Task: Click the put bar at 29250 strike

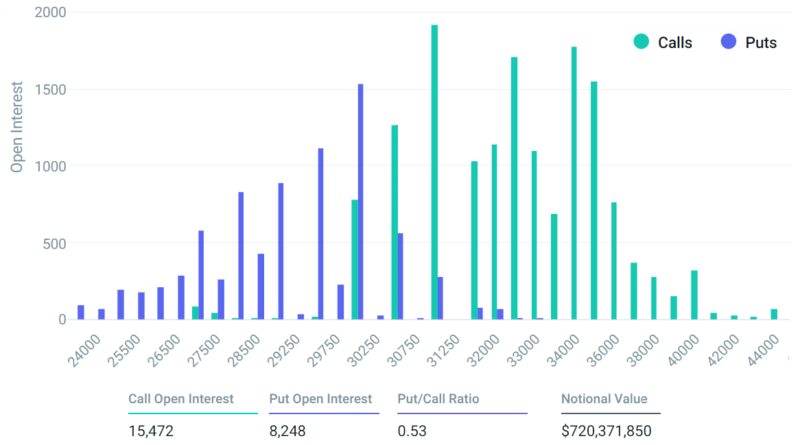Action: [281, 251]
